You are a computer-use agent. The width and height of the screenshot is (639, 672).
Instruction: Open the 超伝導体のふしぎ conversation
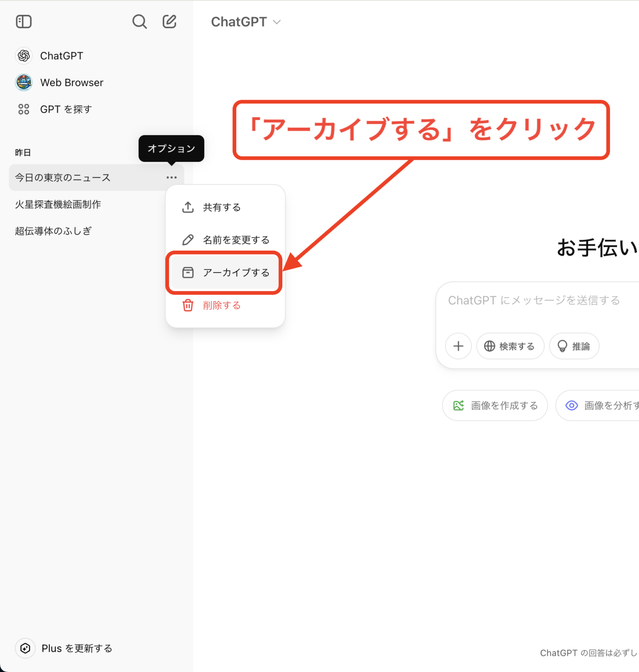(53, 231)
